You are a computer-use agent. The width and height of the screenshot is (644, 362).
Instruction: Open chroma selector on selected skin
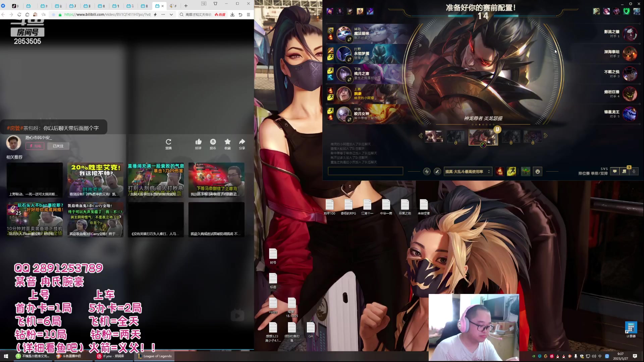tap(483, 145)
